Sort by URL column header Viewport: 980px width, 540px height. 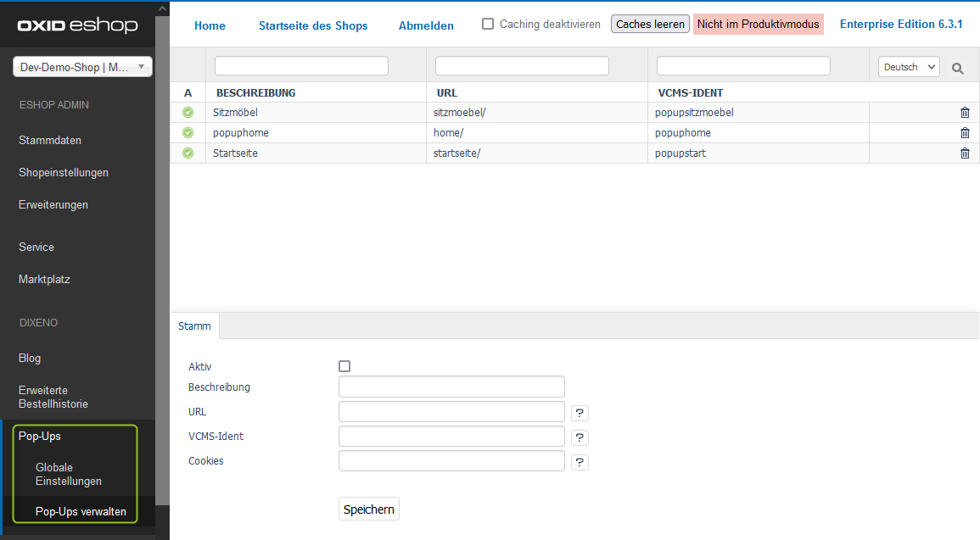447,93
